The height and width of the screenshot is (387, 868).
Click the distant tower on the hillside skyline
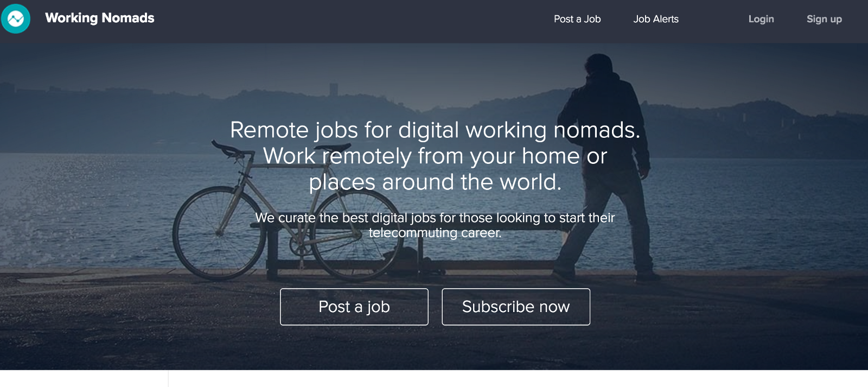(x=334, y=88)
